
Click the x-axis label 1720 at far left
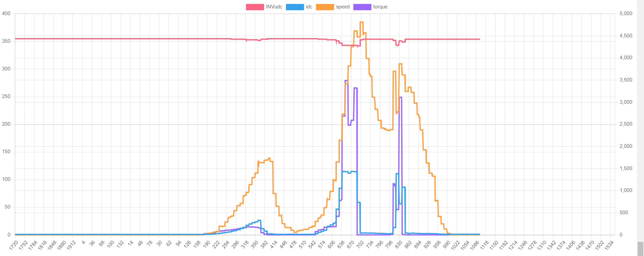(13, 245)
